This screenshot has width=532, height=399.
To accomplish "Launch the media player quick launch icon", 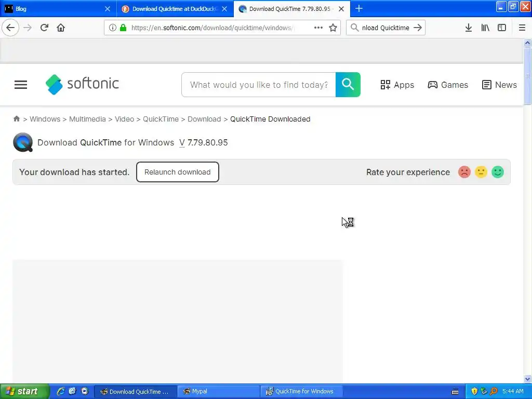I will (85, 391).
